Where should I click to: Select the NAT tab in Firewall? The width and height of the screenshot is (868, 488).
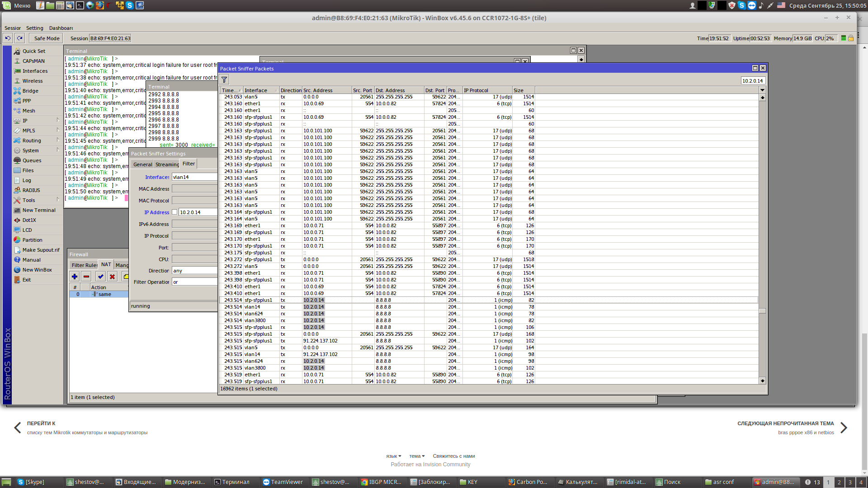[x=106, y=265]
